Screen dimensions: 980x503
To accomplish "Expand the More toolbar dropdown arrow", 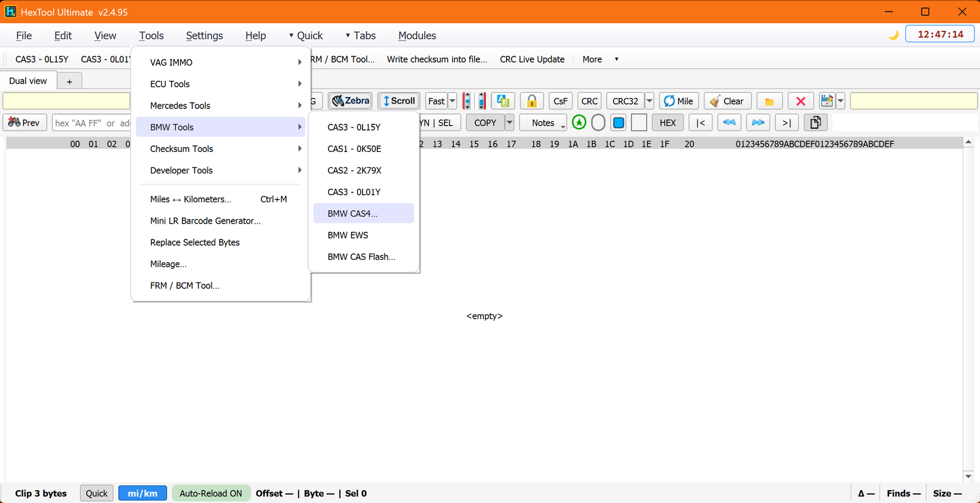I will click(616, 59).
